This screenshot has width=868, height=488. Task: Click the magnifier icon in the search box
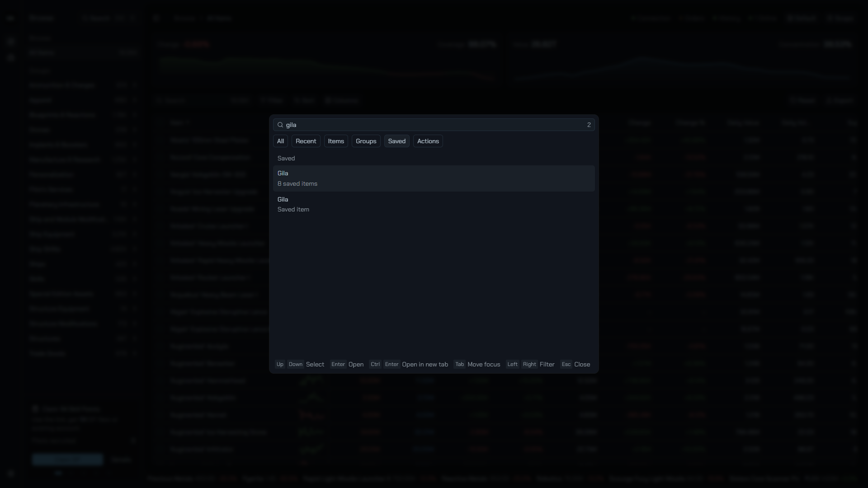pos(280,125)
